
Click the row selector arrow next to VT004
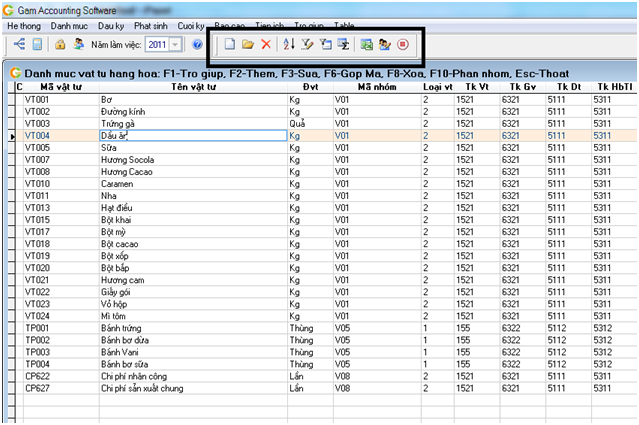(x=12, y=136)
